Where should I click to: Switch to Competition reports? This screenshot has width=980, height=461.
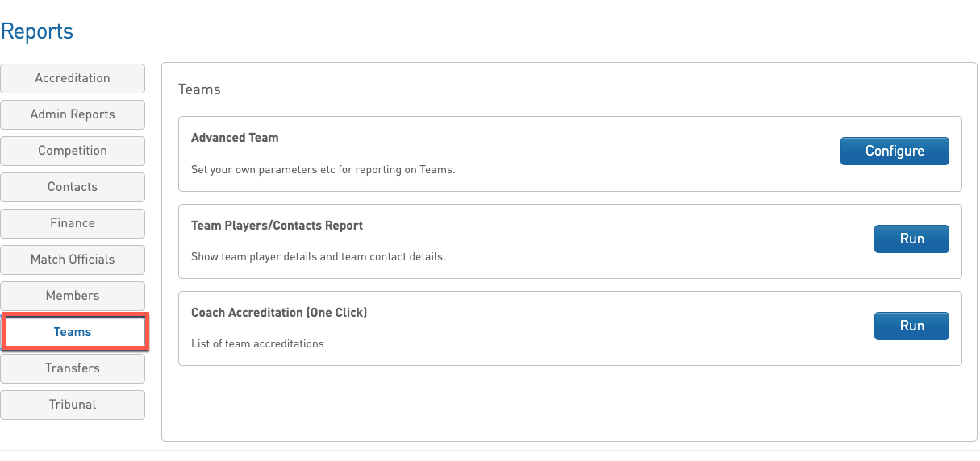tap(73, 151)
